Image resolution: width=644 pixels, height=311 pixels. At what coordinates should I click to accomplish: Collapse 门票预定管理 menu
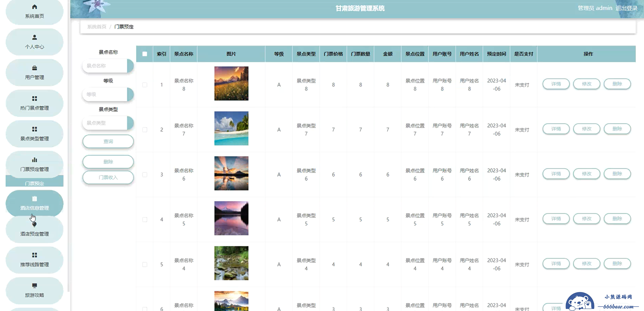coord(35,164)
